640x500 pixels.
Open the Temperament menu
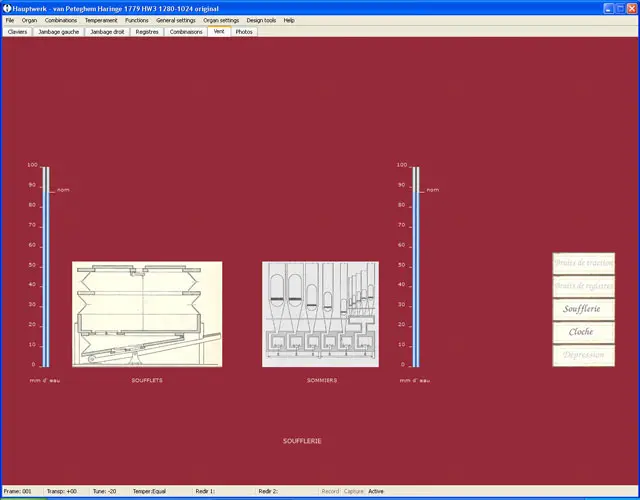click(x=101, y=20)
